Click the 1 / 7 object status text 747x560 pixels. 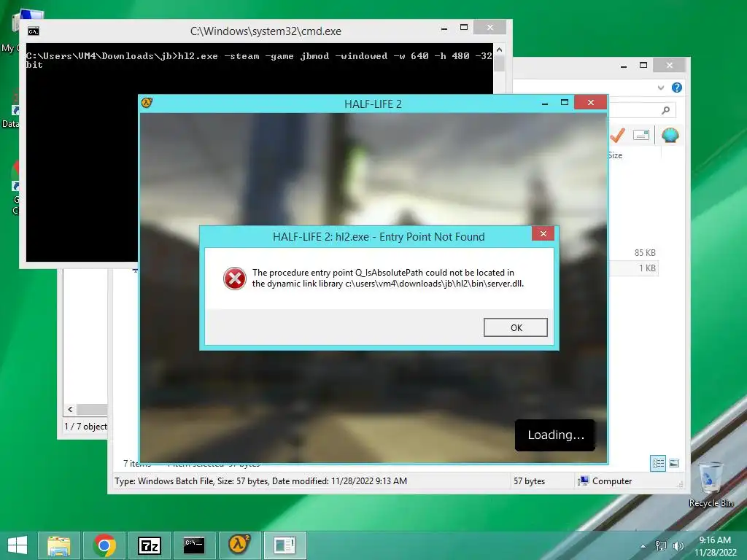tap(86, 426)
